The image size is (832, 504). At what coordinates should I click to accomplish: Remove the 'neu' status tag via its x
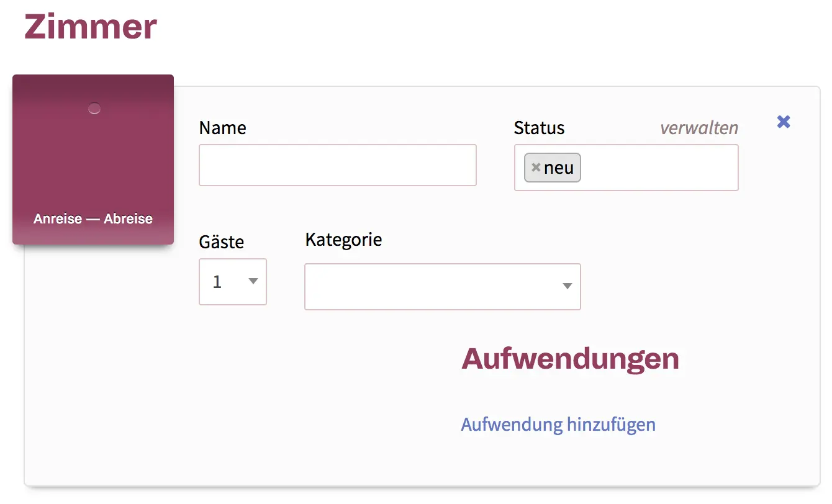(x=536, y=168)
